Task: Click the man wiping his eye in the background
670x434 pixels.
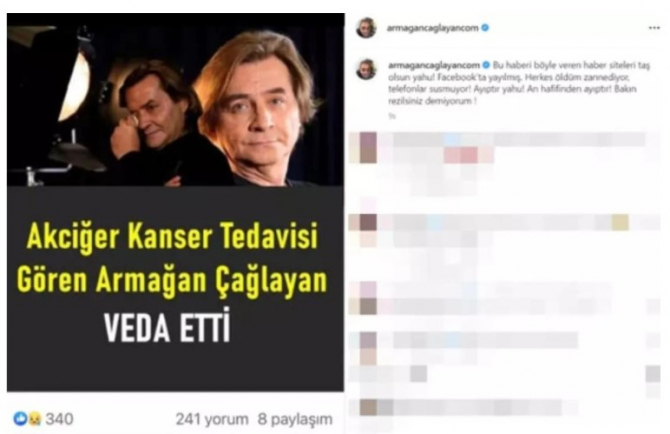Action: coord(147,113)
